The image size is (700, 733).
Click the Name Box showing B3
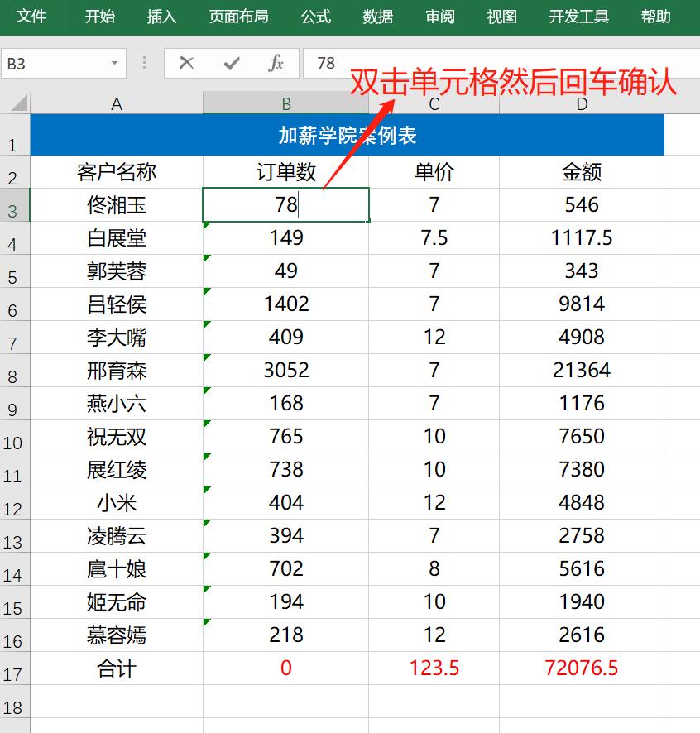50,63
